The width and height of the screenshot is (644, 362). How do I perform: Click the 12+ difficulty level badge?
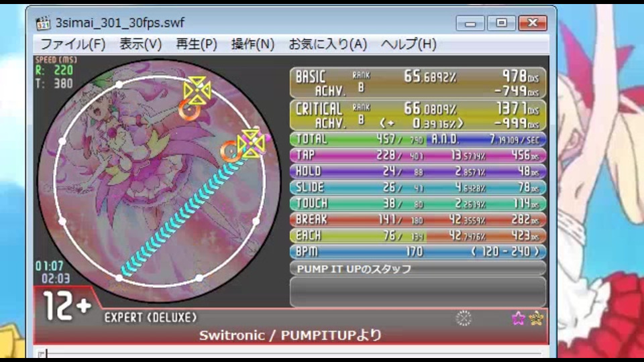point(66,306)
